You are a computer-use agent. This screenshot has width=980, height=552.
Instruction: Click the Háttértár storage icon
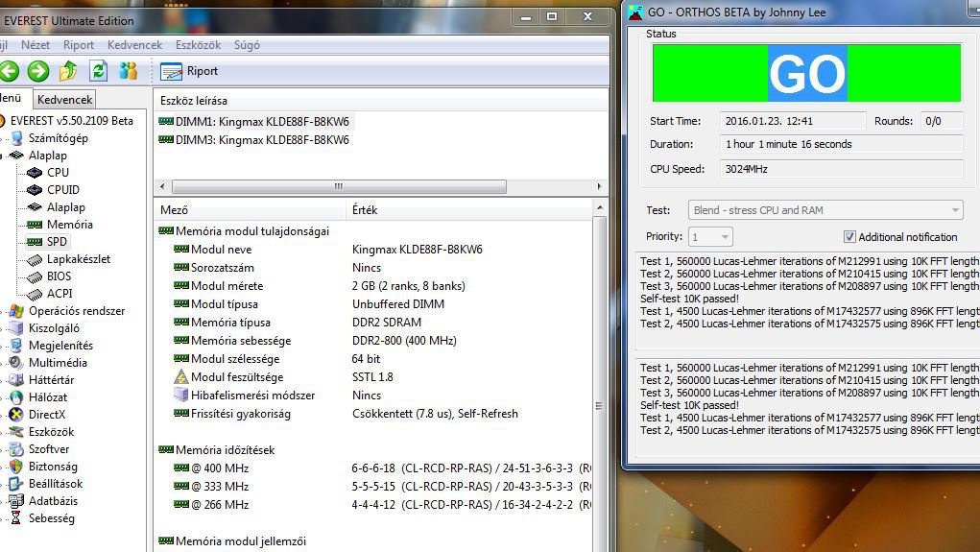tap(17, 379)
